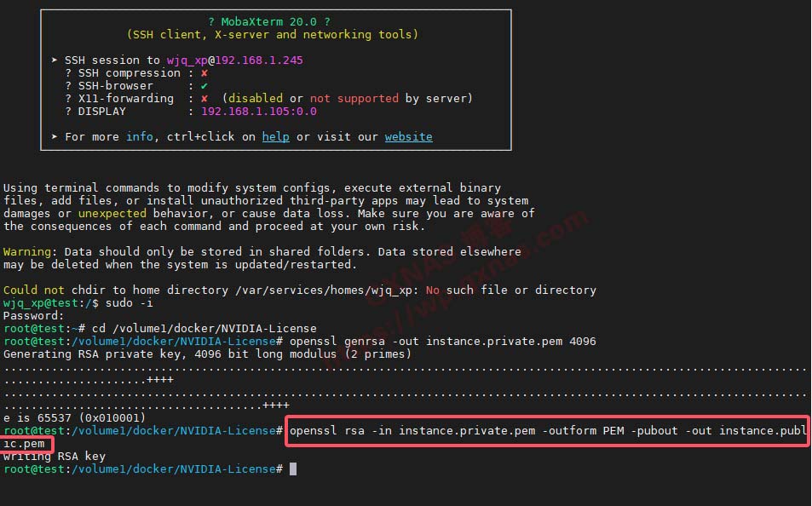The height and width of the screenshot is (506, 812).
Task: Place cursor at the terminal cursor block
Action: point(293,469)
